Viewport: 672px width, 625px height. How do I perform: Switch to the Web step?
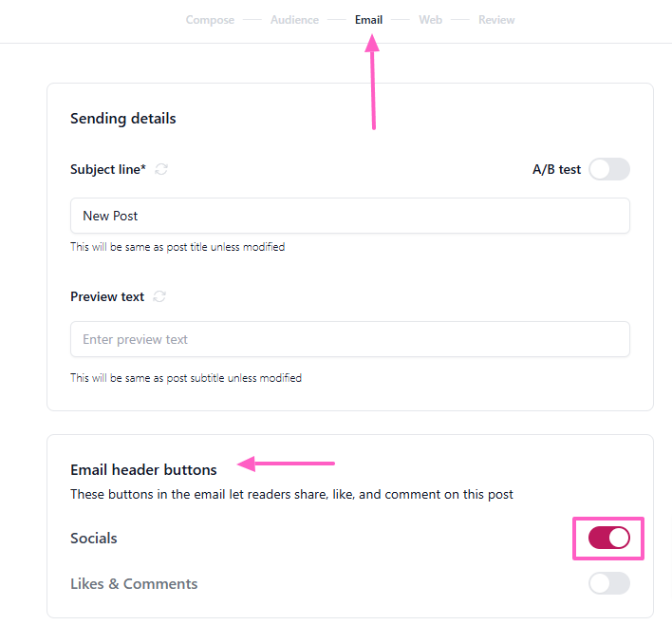pyautogui.click(x=430, y=20)
